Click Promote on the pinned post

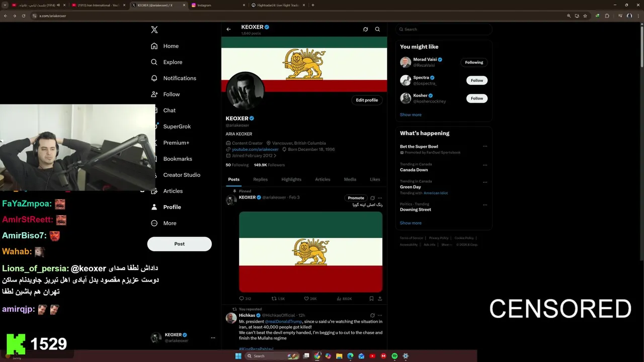[356, 198]
